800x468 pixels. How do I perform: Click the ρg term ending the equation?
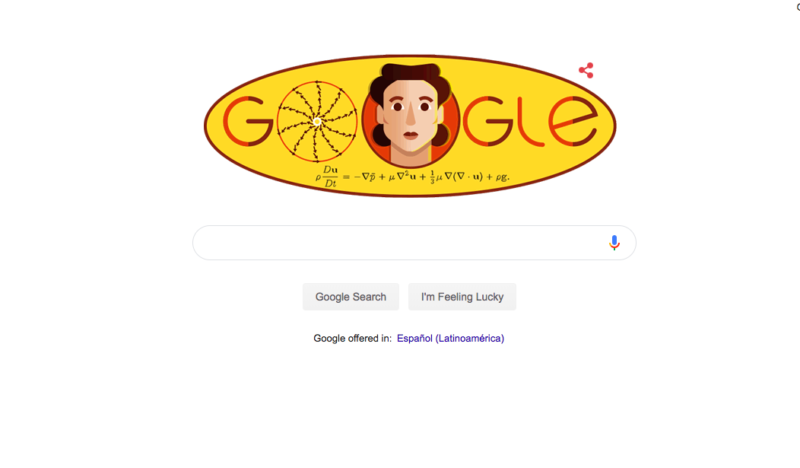click(503, 177)
